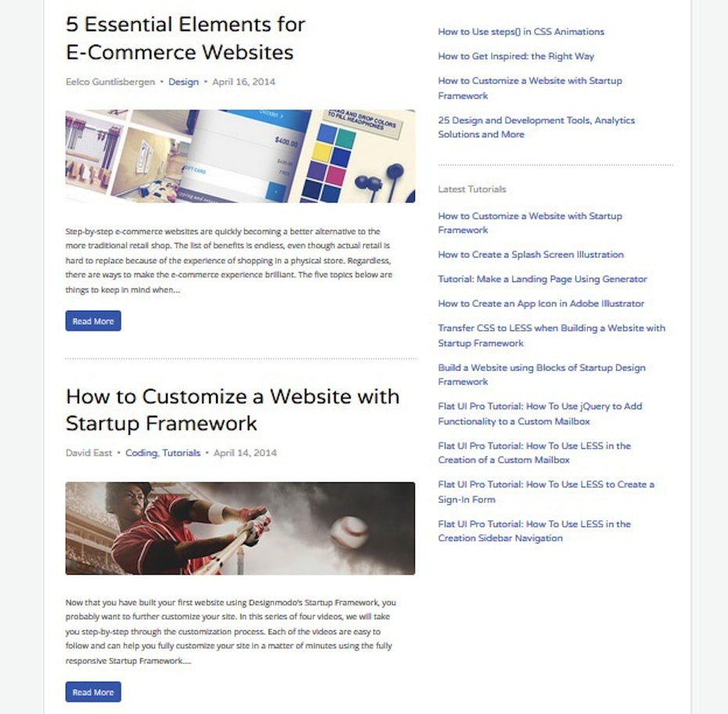
Task: Click Read More under e-commerce article
Action: coord(93,321)
